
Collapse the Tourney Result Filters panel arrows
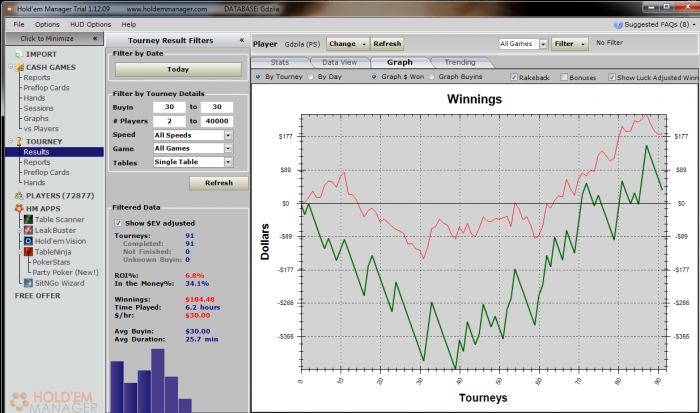point(242,40)
